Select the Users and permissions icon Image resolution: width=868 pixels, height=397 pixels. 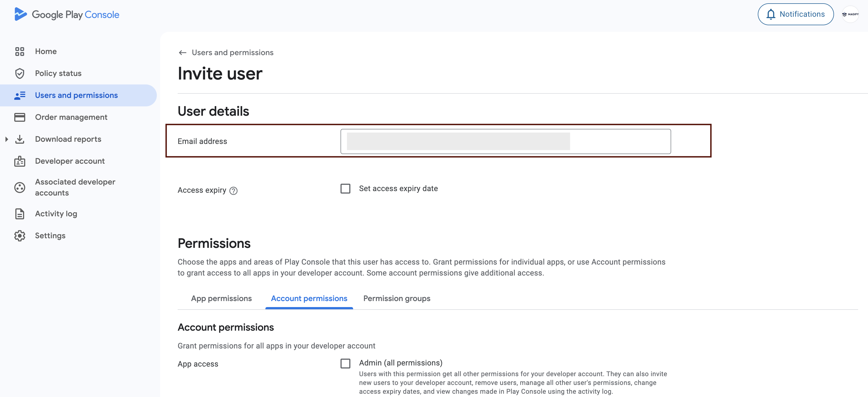(x=19, y=95)
